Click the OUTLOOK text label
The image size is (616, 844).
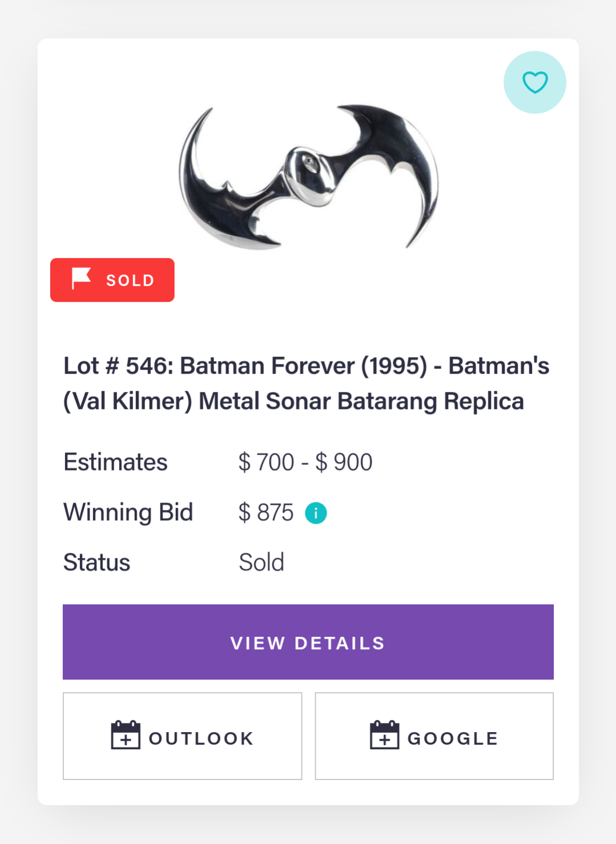(x=202, y=738)
